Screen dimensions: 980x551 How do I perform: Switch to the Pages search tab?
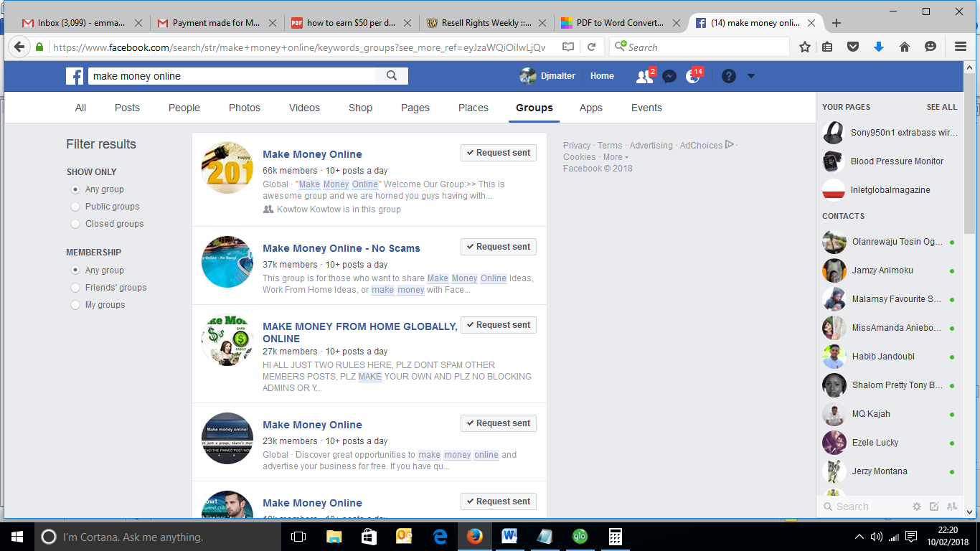click(x=415, y=108)
